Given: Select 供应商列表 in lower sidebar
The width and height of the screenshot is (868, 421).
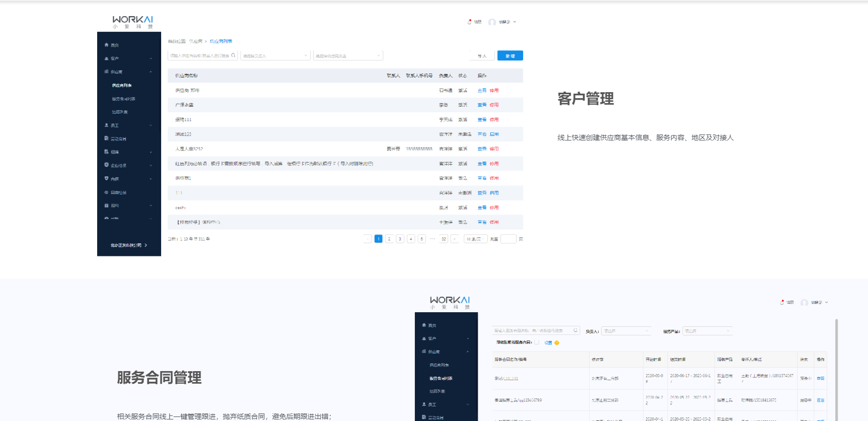Looking at the screenshot, I should point(439,365).
